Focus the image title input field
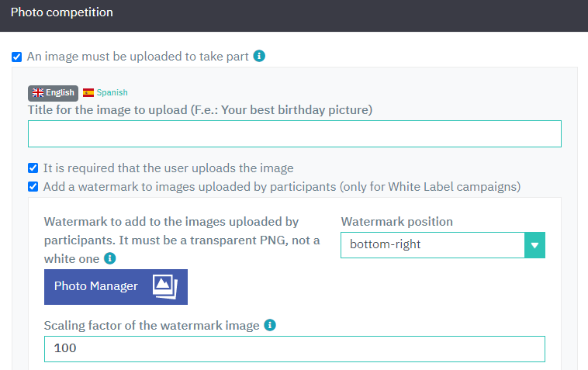Viewport: 588px width, 370px height. coord(295,134)
